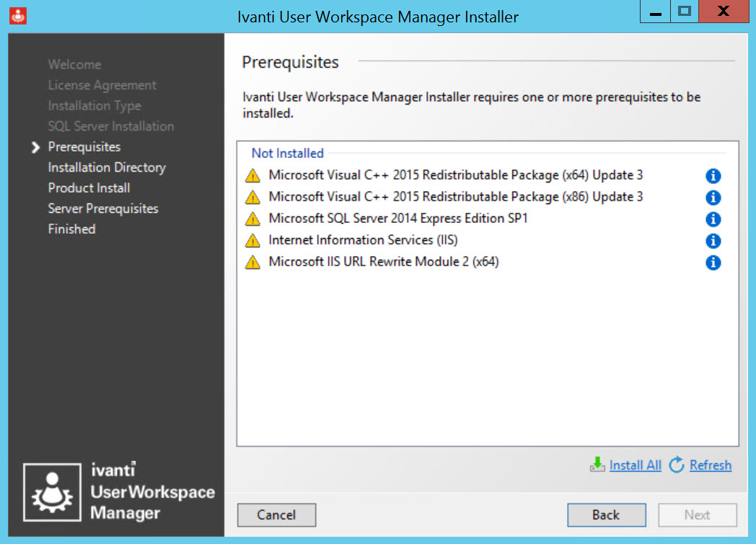Click info icon for Visual C++ x64 package
Screen dimensions: 756x544
coord(713,176)
